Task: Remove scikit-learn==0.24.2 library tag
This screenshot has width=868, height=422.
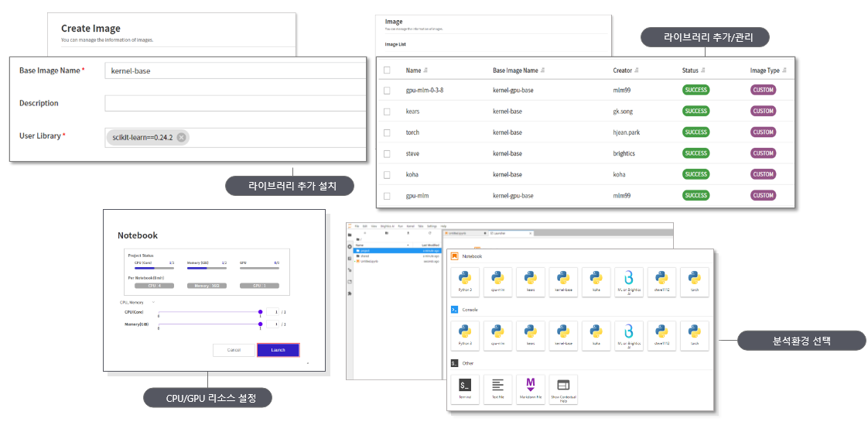Action: coord(181,138)
